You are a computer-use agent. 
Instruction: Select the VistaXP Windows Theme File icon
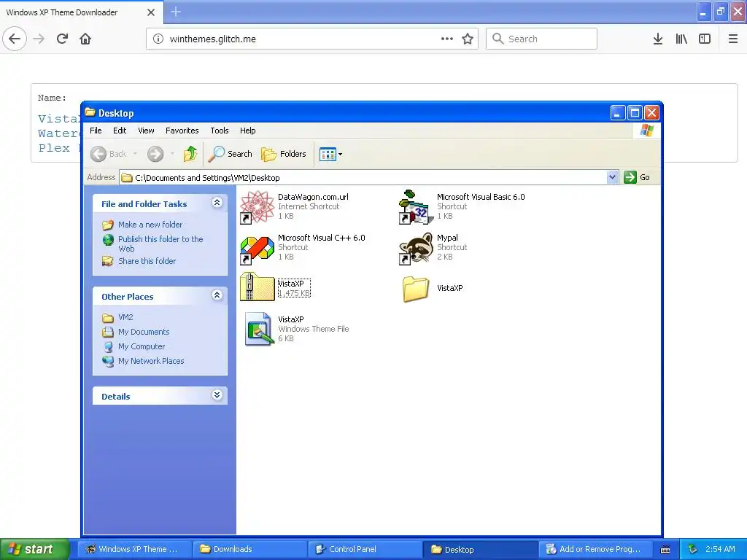pyautogui.click(x=259, y=329)
